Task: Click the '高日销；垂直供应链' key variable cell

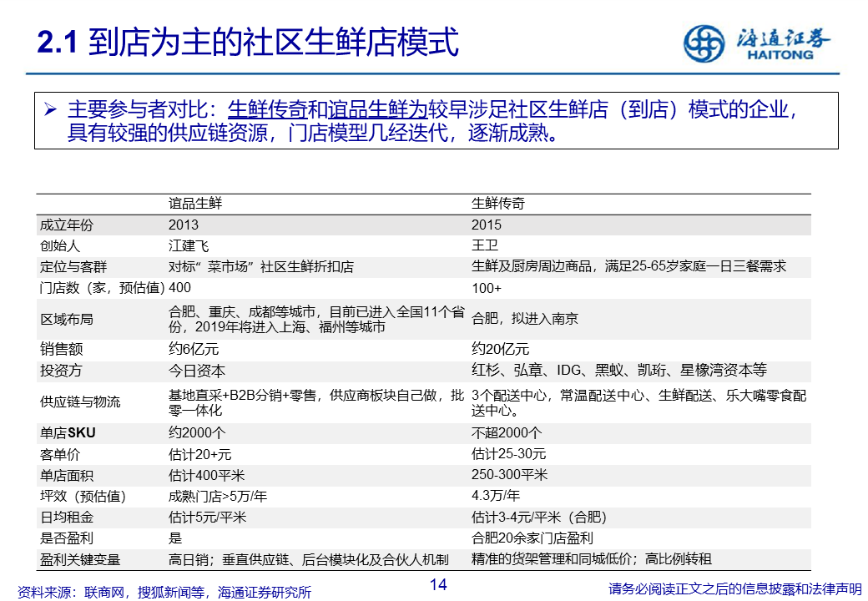Action: pos(308,560)
